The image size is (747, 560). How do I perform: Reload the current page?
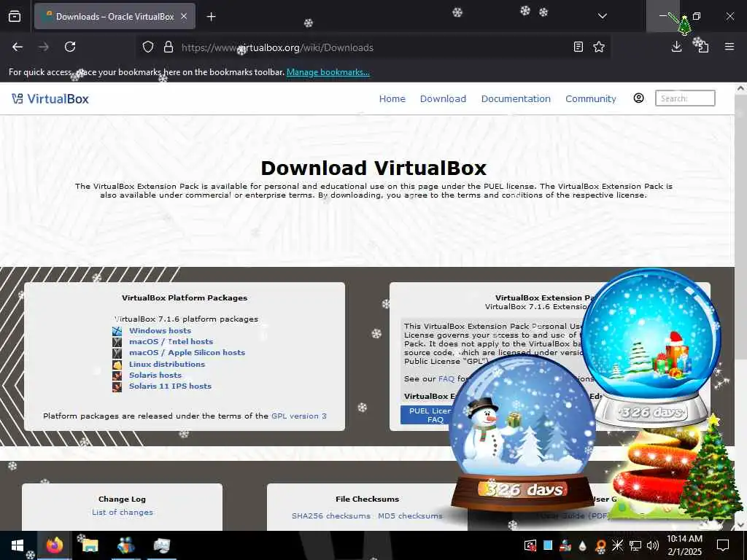pyautogui.click(x=70, y=47)
